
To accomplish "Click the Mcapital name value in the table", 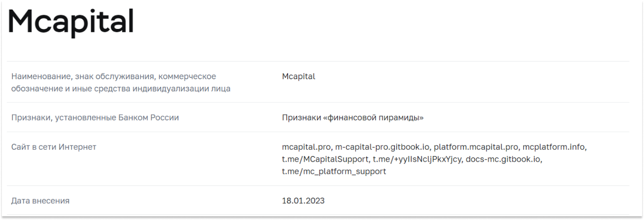I will pos(298,76).
